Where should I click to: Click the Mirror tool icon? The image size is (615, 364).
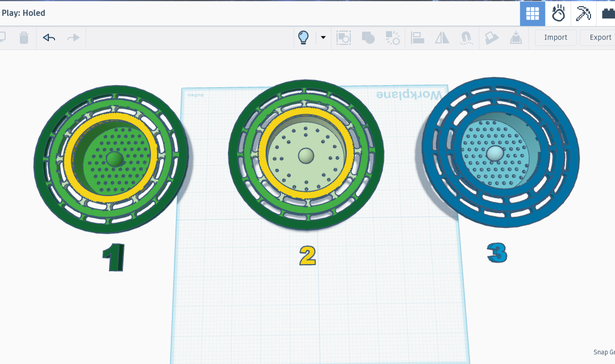pyautogui.click(x=442, y=38)
